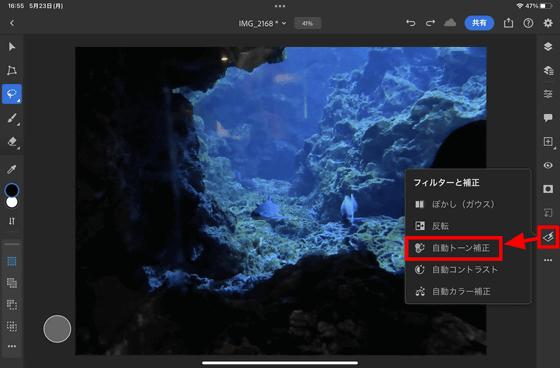The width and height of the screenshot is (560, 368).
Task: Swap foreground and background colors
Action: pos(12,221)
